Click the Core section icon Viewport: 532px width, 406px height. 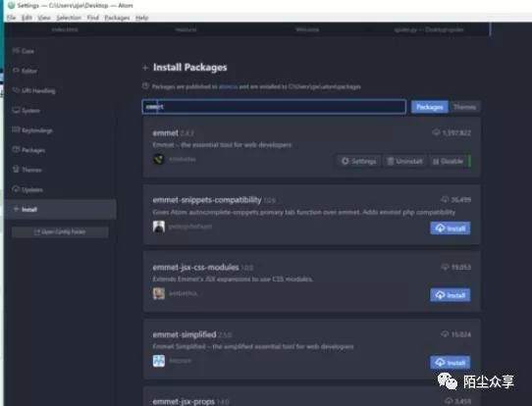16,51
